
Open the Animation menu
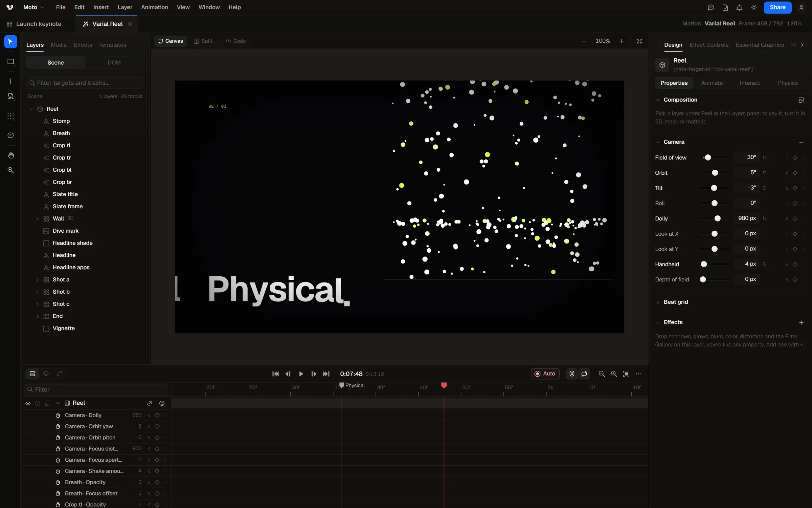click(x=154, y=7)
